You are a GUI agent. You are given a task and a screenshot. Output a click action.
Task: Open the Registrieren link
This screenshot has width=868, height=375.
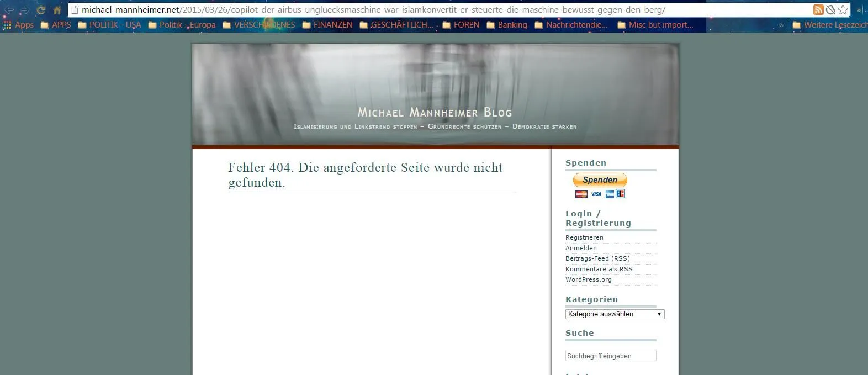[x=584, y=237]
